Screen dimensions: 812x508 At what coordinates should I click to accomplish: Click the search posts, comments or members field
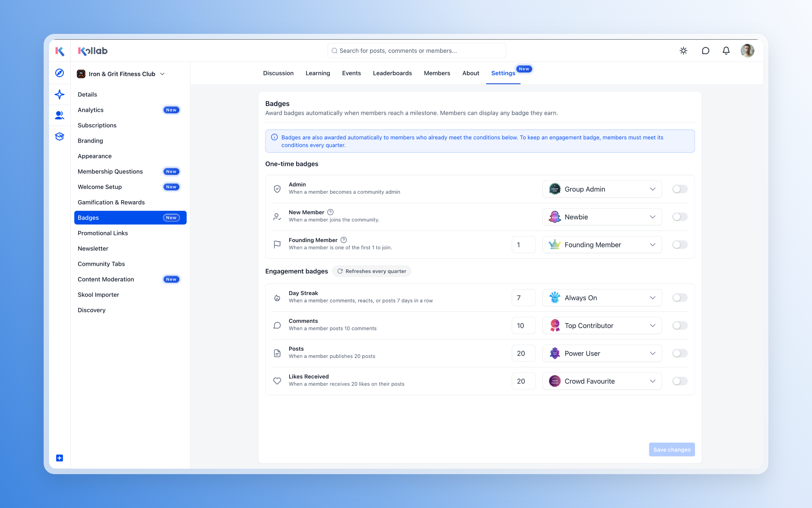tap(416, 50)
